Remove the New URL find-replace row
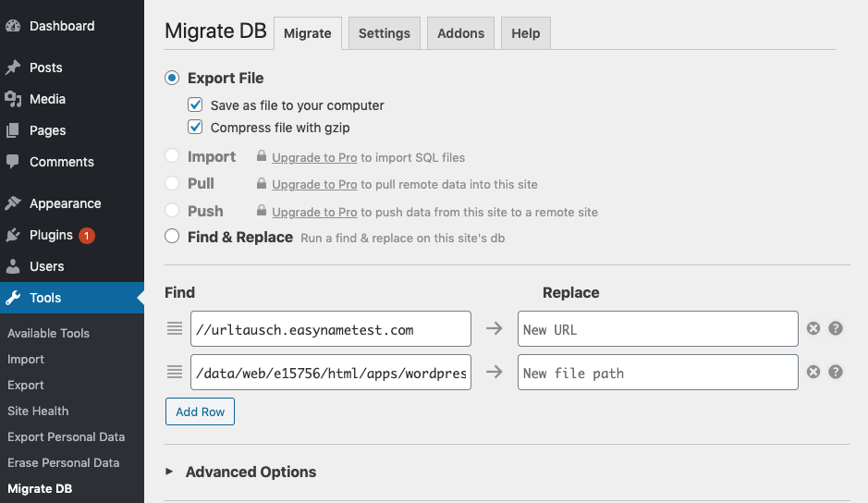 (813, 328)
